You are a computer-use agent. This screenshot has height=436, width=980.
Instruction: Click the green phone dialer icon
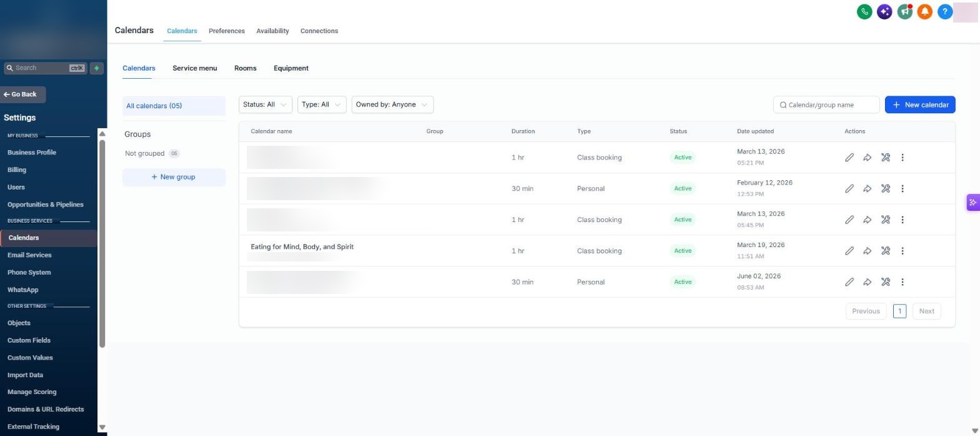(864, 11)
